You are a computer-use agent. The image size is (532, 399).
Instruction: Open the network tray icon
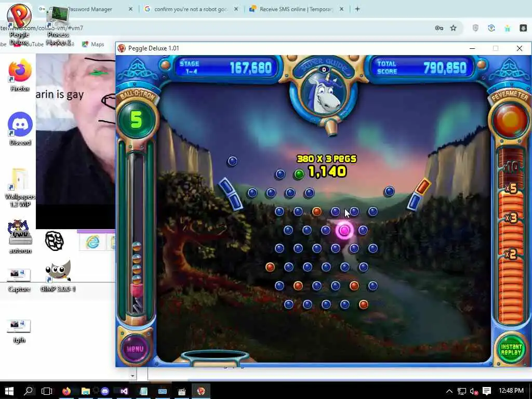click(x=462, y=391)
